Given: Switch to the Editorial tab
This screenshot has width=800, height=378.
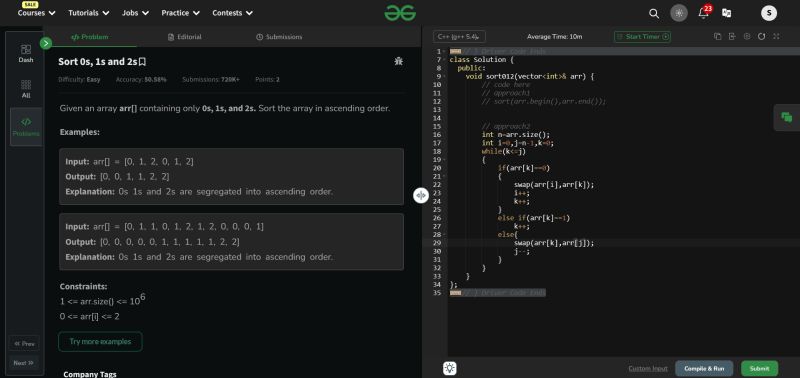Looking at the screenshot, I should pos(185,37).
